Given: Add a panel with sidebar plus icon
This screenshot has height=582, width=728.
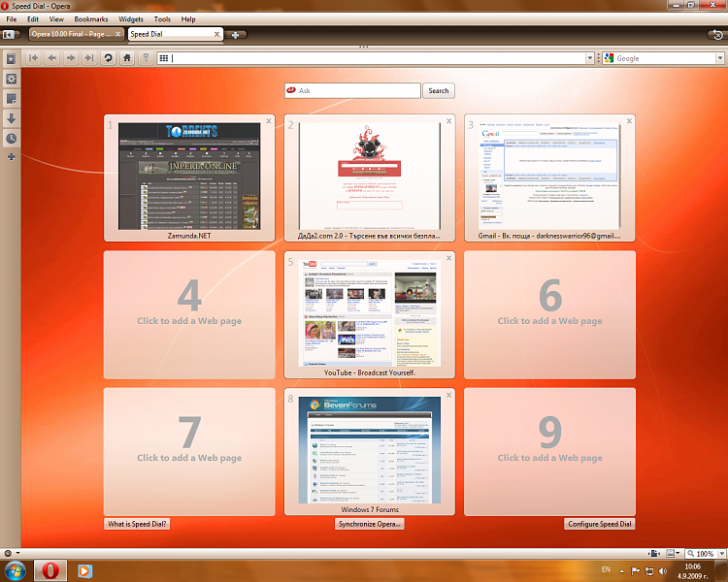Looking at the screenshot, I should [11, 157].
